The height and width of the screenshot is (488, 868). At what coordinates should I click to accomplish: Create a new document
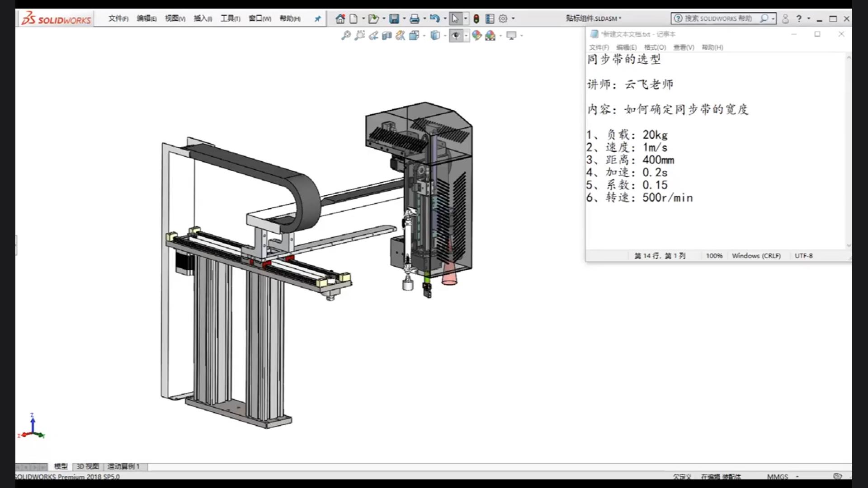(x=354, y=19)
